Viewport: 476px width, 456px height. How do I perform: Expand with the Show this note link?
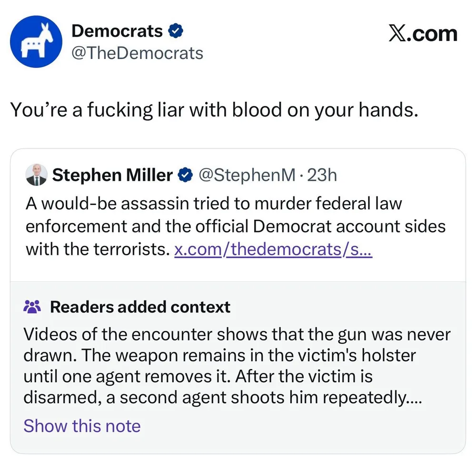82,426
